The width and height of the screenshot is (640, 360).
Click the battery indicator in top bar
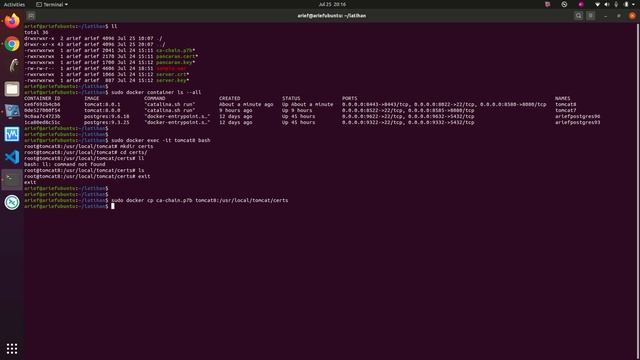click(x=627, y=4)
